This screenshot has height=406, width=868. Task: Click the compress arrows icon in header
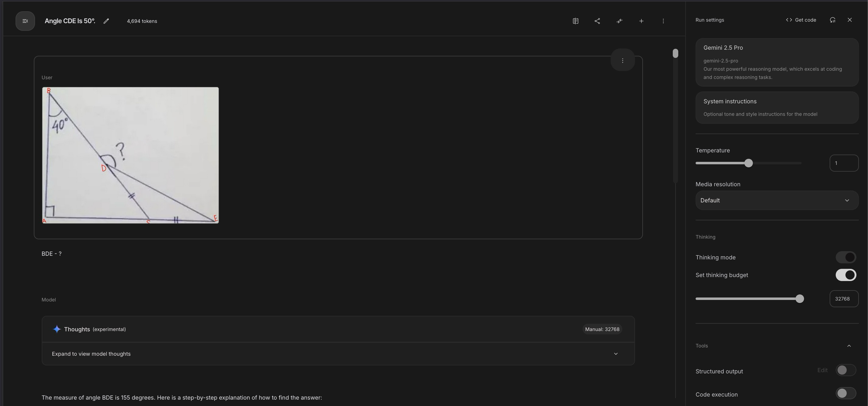(619, 21)
